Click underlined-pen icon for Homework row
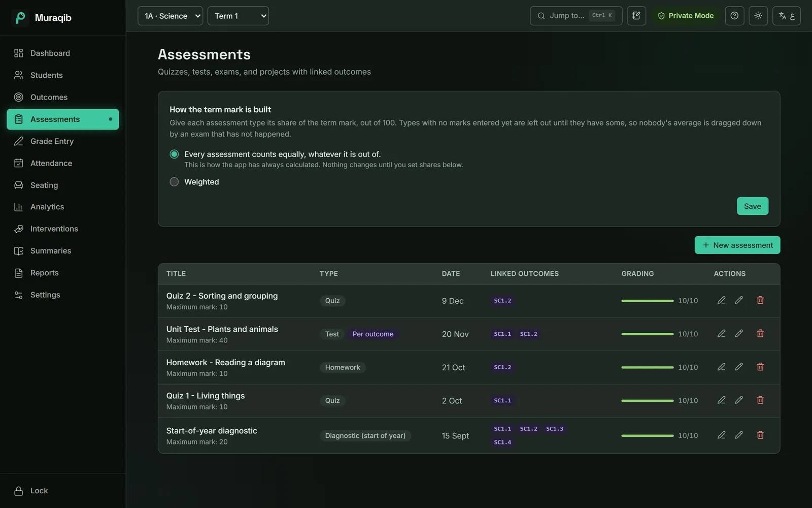The width and height of the screenshot is (812, 508). click(x=721, y=367)
